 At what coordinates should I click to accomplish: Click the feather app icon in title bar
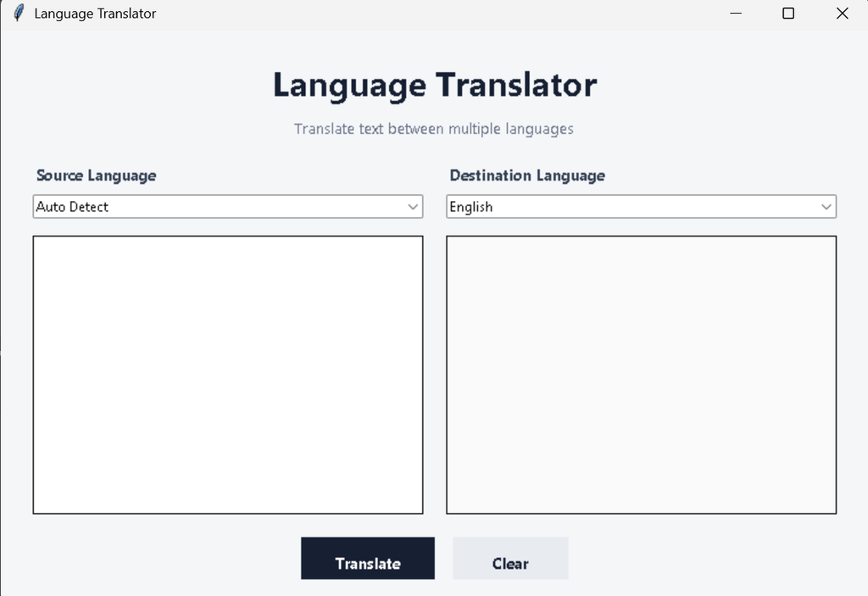tap(19, 13)
